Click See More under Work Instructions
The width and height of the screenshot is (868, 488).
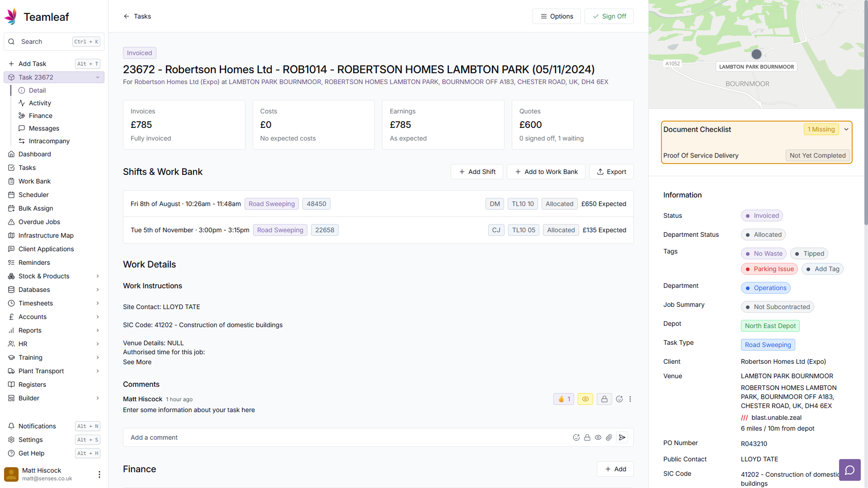pyautogui.click(x=137, y=362)
